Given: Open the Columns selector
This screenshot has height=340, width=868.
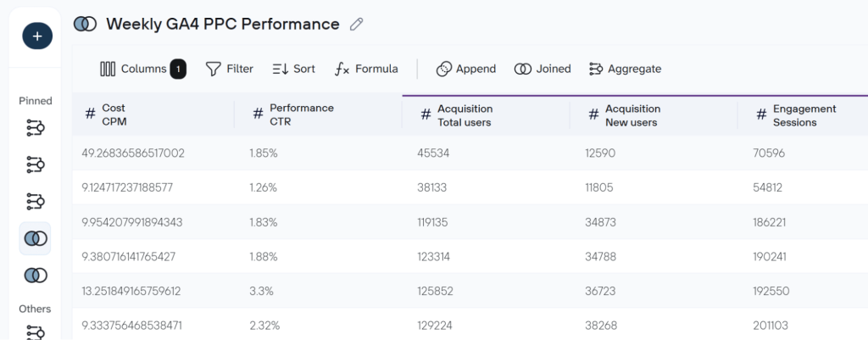Looking at the screenshot, I should point(142,69).
